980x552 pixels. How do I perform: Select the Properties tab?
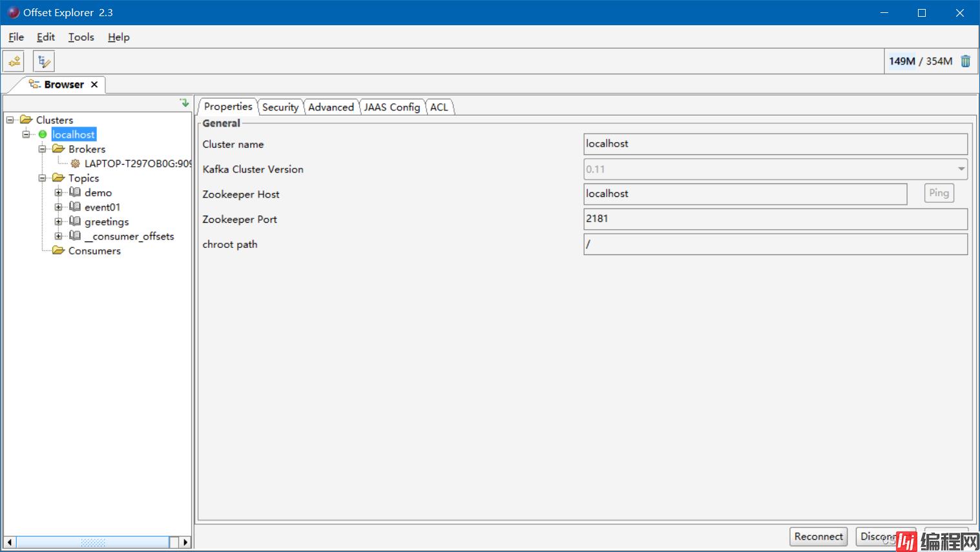(228, 107)
